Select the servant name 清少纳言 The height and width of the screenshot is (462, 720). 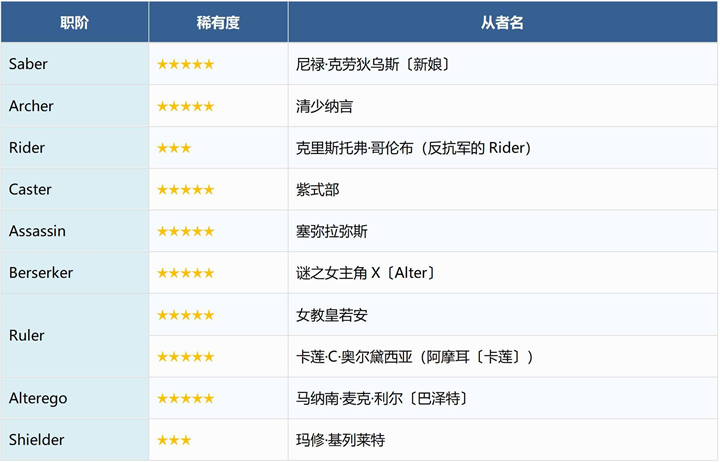click(x=325, y=106)
